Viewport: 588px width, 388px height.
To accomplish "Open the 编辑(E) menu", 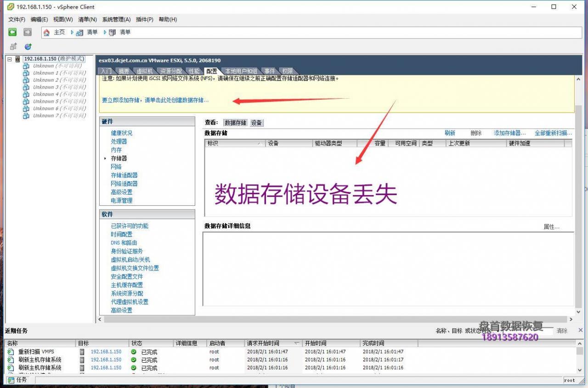I will [x=39, y=19].
